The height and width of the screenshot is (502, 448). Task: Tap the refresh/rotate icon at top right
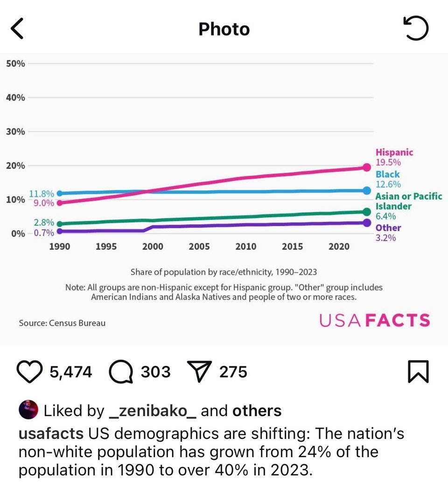tap(417, 28)
